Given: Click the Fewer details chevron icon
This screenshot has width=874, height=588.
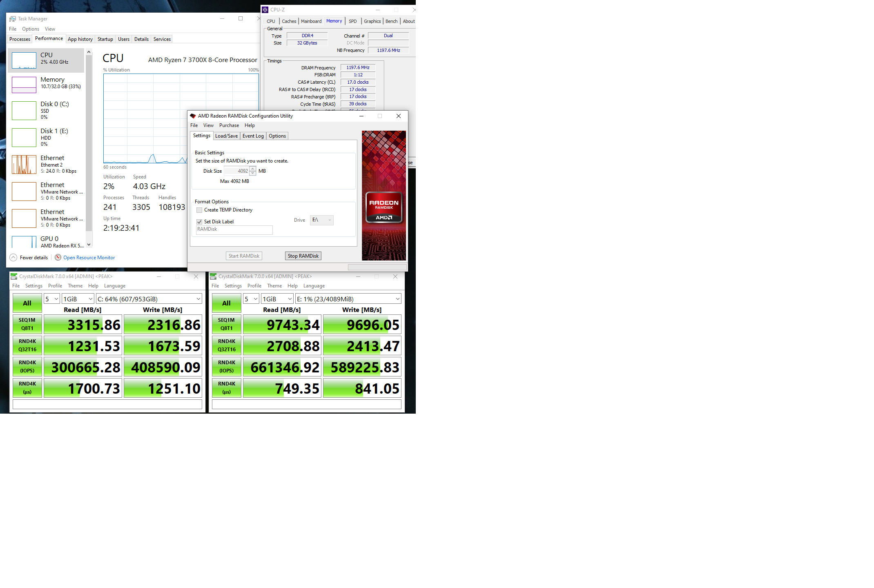Looking at the screenshot, I should [x=13, y=257].
